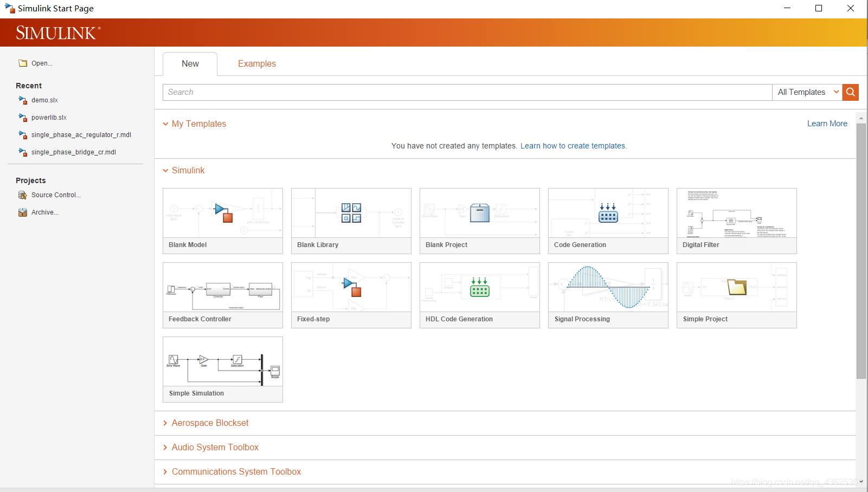Viewport: 868px width, 492px height.
Task: Switch to the New tab
Action: click(x=190, y=64)
